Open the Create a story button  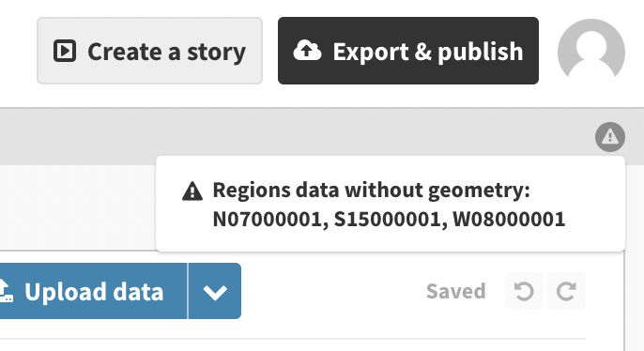(x=149, y=51)
